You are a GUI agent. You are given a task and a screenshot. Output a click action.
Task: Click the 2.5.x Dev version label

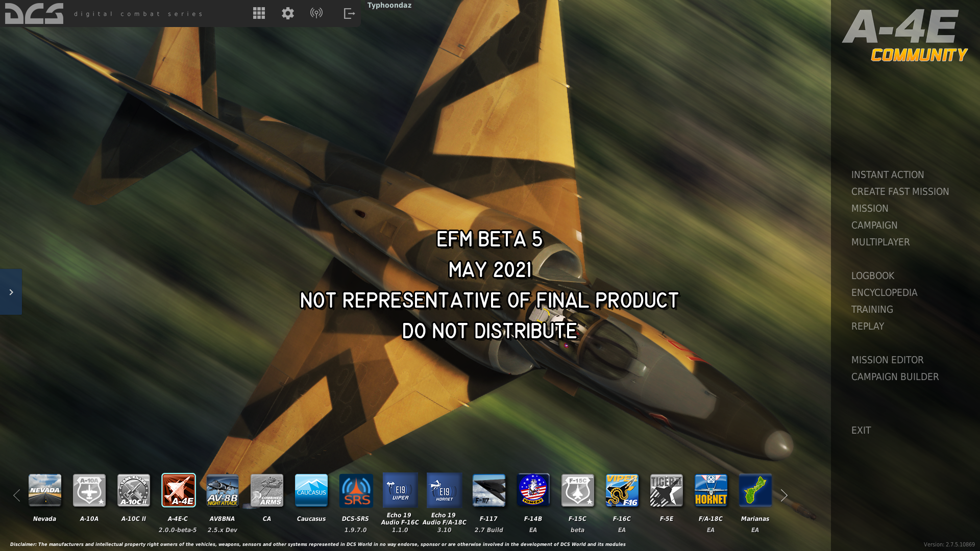222,530
